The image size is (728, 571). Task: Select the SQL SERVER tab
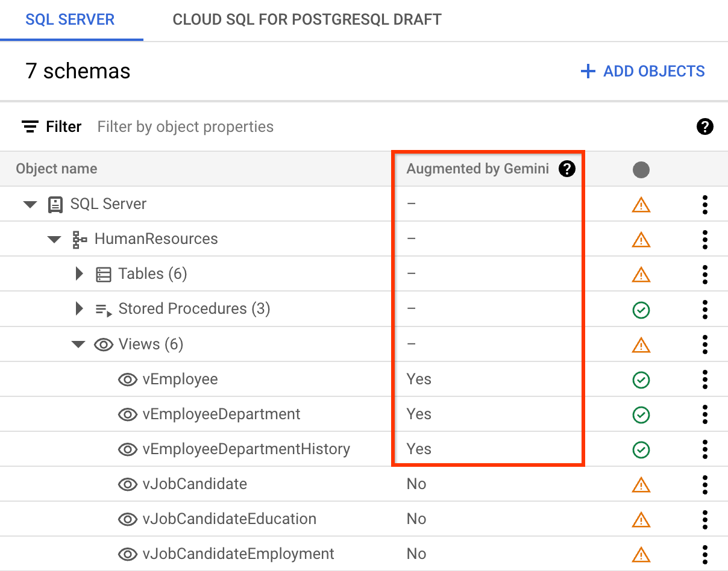pos(70,19)
